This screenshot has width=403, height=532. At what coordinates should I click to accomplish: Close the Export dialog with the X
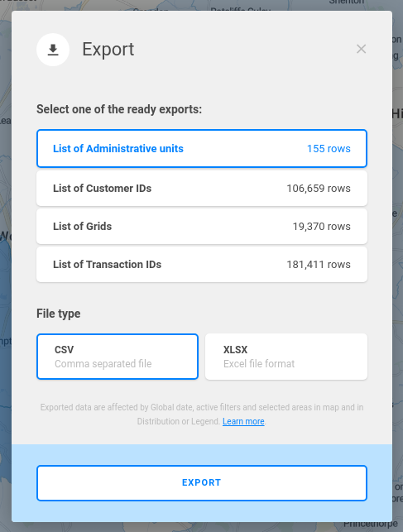click(362, 49)
